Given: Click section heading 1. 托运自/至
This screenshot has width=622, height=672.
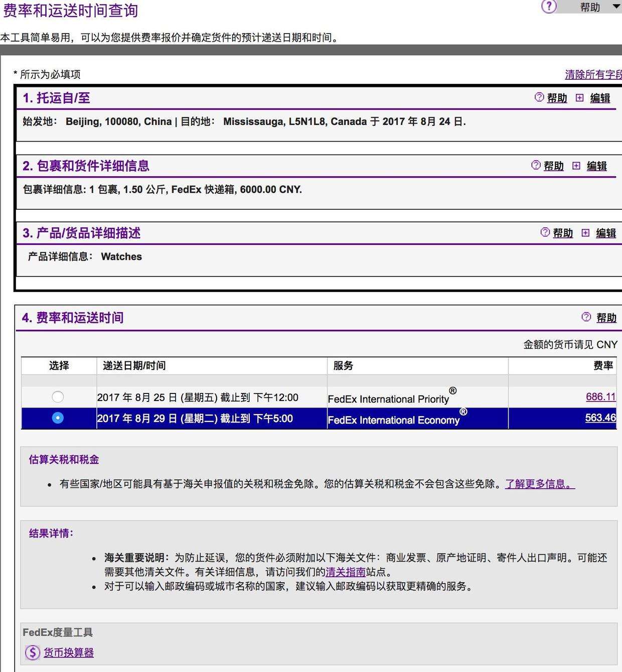Looking at the screenshot, I should [x=56, y=98].
